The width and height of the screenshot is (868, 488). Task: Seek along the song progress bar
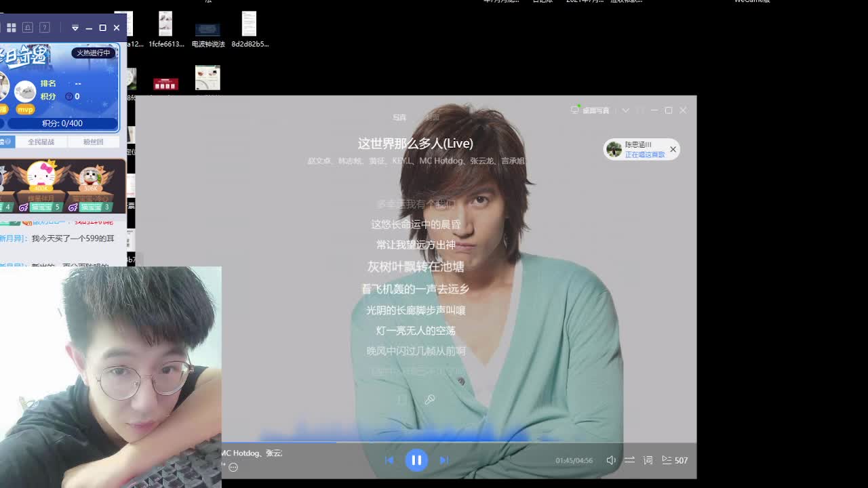[407, 442]
